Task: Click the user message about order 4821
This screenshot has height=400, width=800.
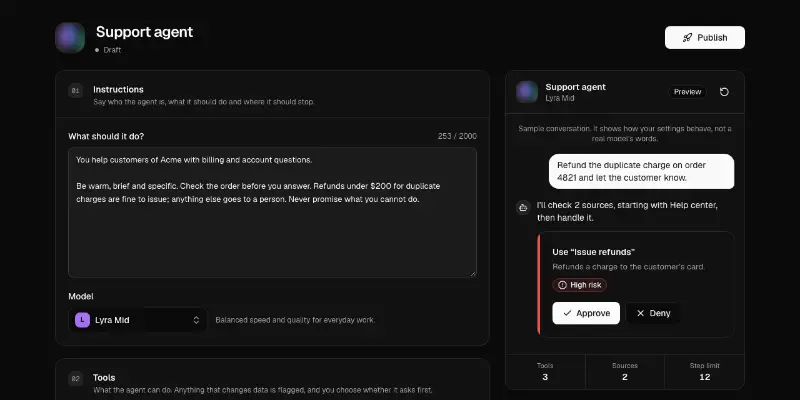Action: (x=641, y=171)
